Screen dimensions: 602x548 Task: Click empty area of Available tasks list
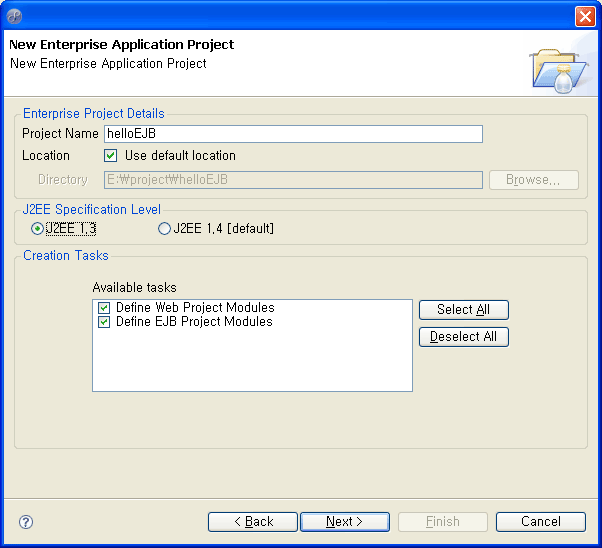(x=252, y=361)
